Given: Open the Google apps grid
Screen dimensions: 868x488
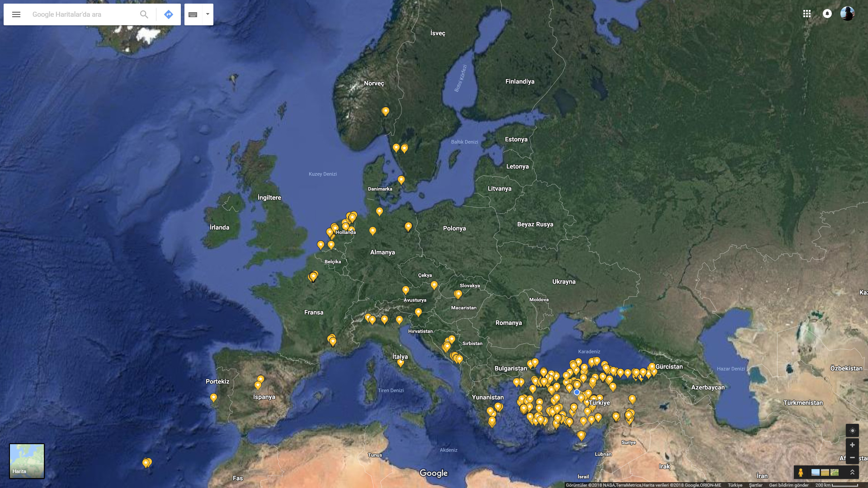Looking at the screenshot, I should (x=807, y=14).
